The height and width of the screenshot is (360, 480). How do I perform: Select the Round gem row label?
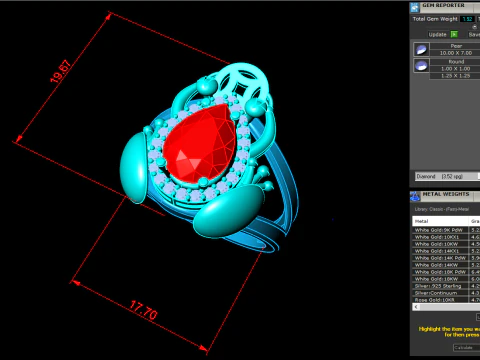coord(456,62)
